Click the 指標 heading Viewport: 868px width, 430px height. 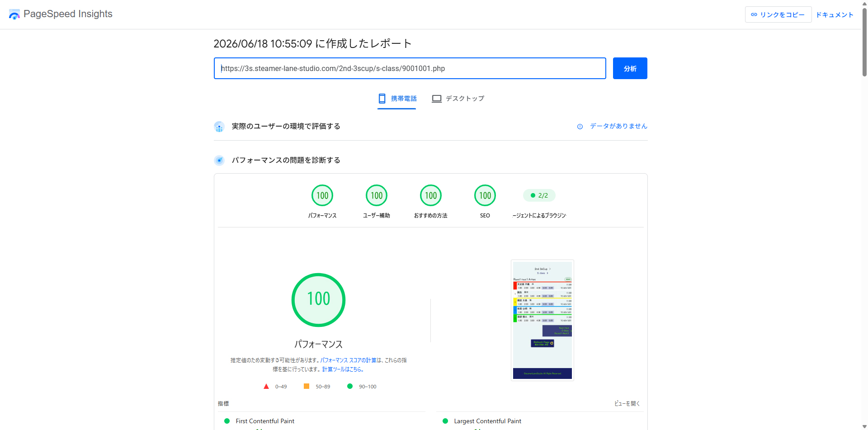coord(223,403)
